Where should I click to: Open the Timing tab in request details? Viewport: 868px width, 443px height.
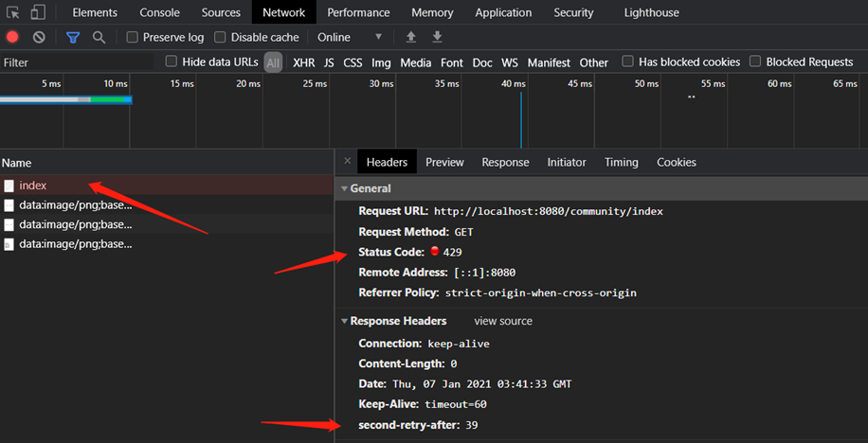[x=621, y=162]
